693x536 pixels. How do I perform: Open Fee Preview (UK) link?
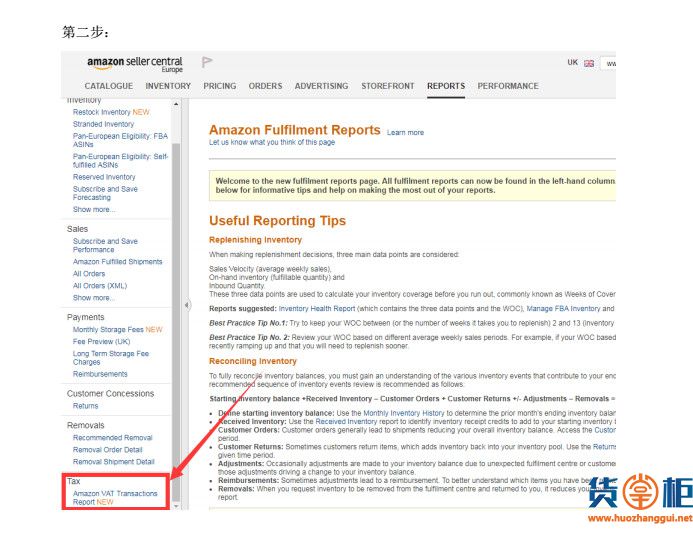[x=101, y=342]
